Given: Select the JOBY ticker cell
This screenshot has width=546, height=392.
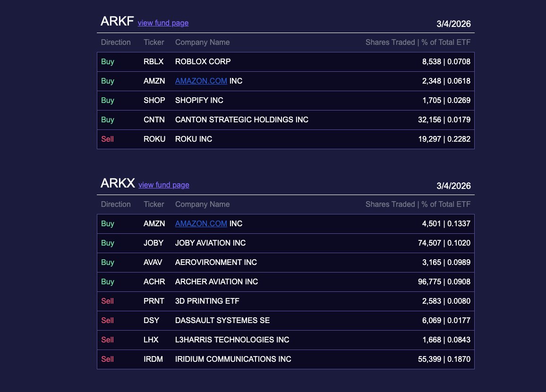Looking at the screenshot, I should point(153,243).
